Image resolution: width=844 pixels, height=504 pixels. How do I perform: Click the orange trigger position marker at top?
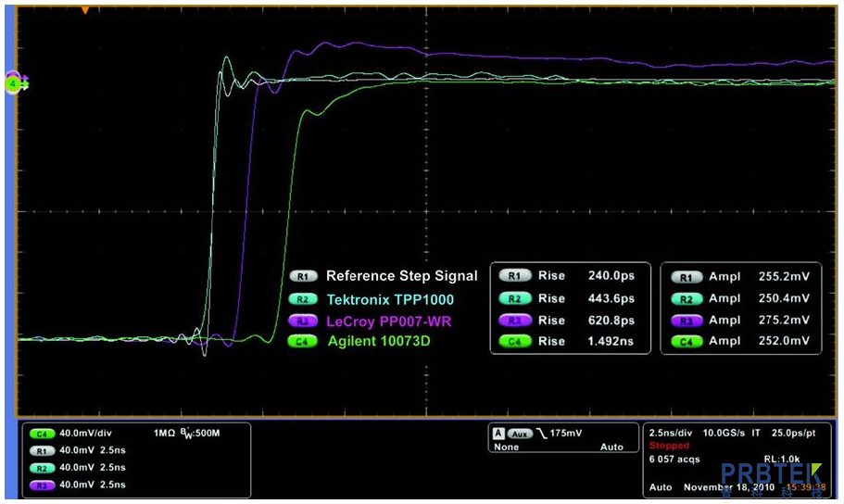85,10
